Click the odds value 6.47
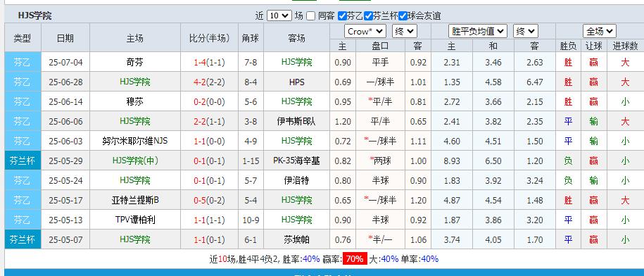 coord(535,82)
